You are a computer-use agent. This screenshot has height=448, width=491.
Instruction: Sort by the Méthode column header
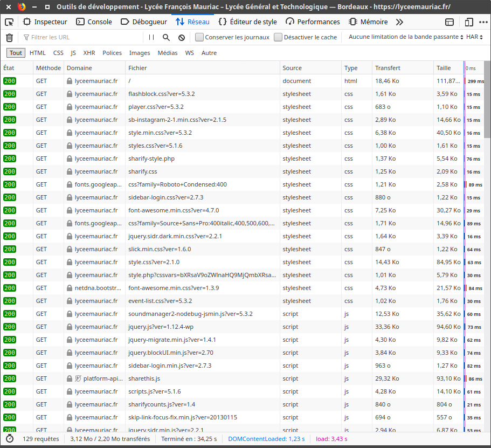click(x=49, y=68)
